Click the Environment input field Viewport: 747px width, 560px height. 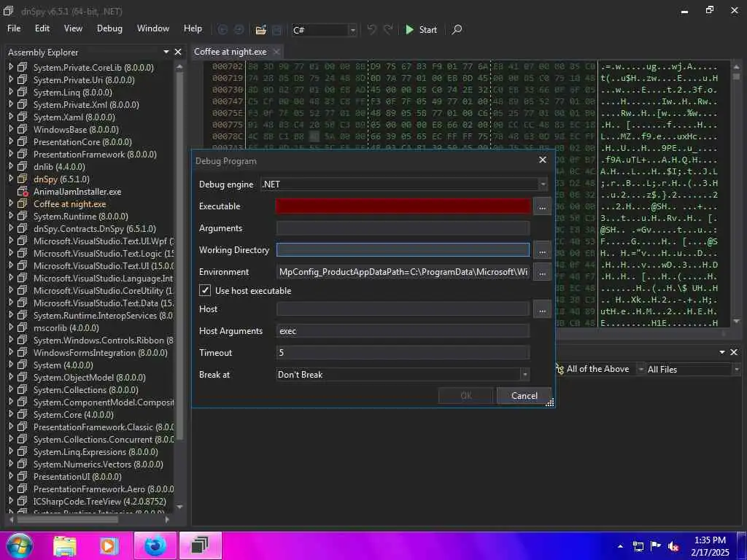pos(403,272)
